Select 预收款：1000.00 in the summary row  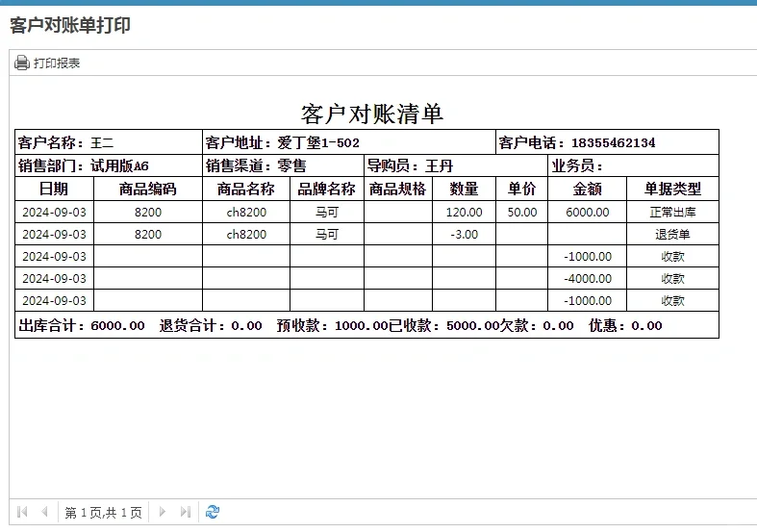click(x=333, y=325)
